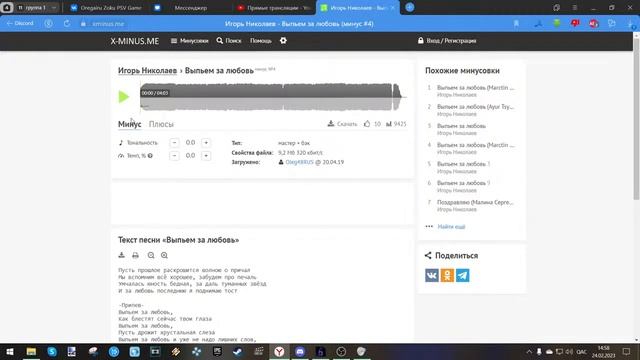Increase Темп with the plus button
Screen dimensions: 640x360
pyautogui.click(x=206, y=156)
